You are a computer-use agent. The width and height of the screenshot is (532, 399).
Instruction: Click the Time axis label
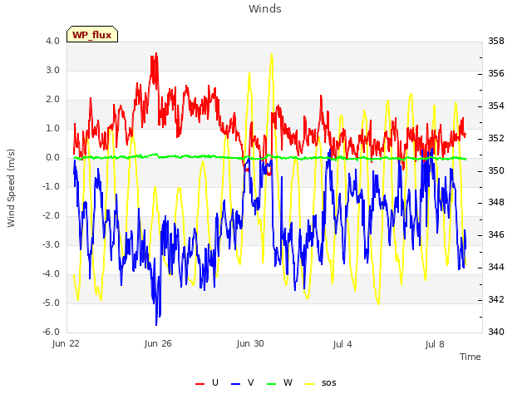(470, 357)
